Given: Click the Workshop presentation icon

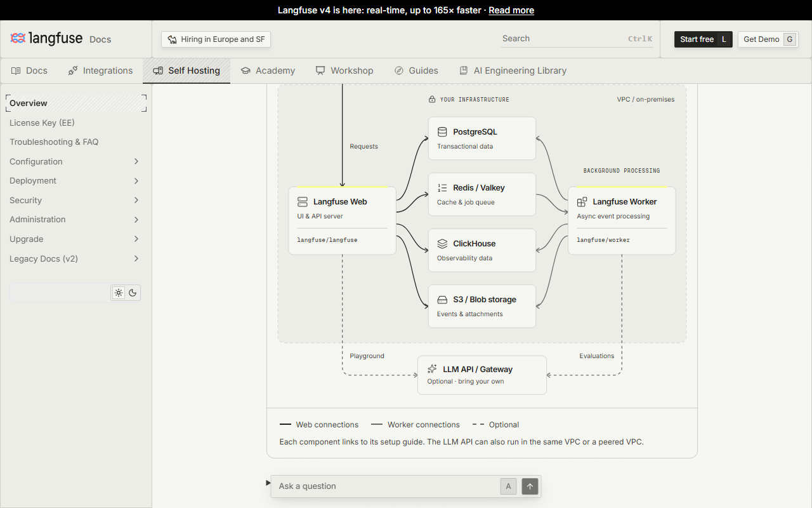Looking at the screenshot, I should [320, 70].
